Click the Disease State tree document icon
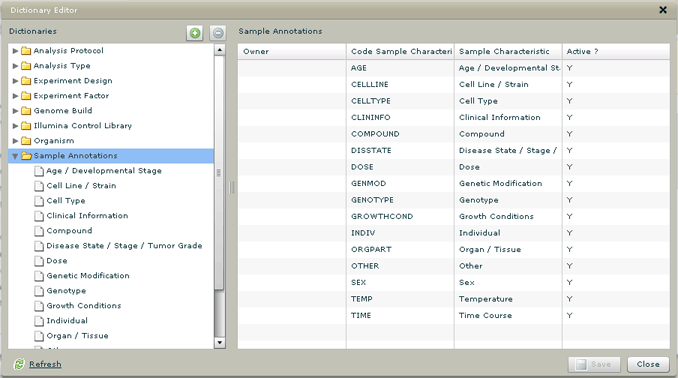This screenshot has width=678, height=378. tap(39, 246)
